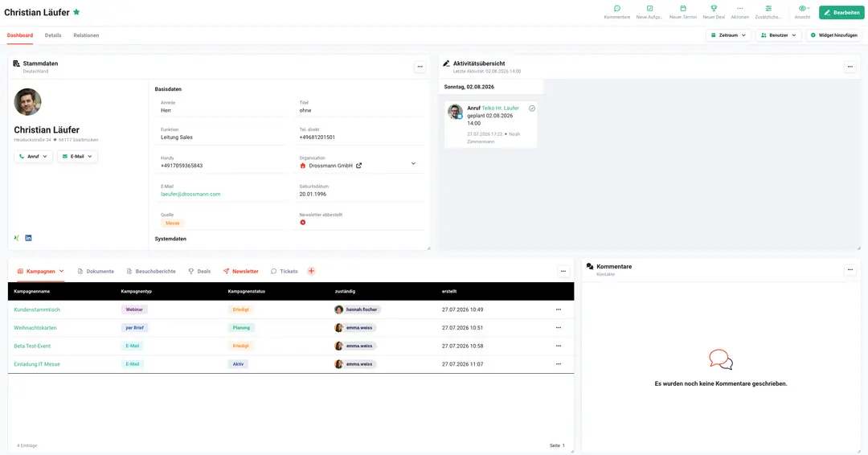Open row menu for Einladung IT Messe

point(559,364)
